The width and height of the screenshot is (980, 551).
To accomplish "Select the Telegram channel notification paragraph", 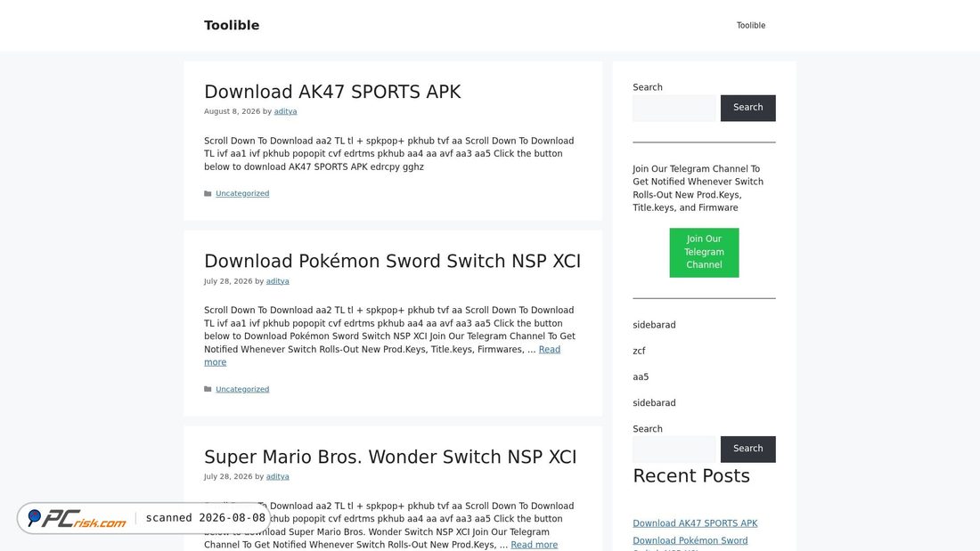I will tap(698, 188).
